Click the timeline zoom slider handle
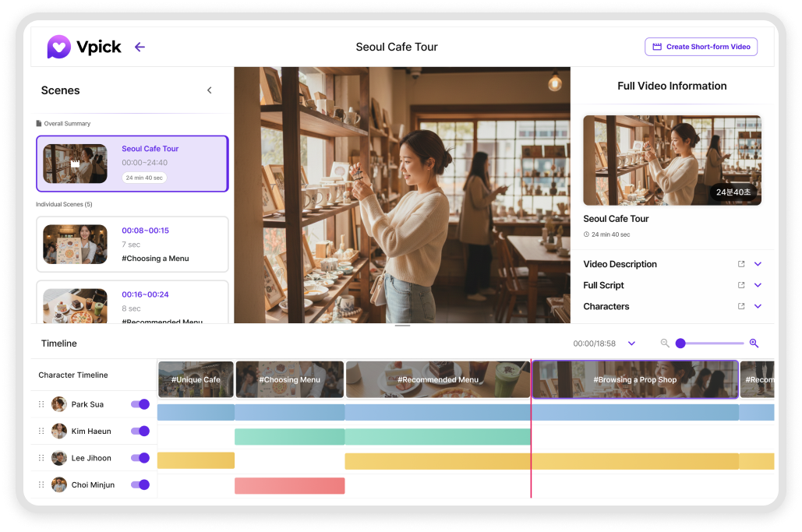Screen dimensions: 802x532 (x=680, y=344)
